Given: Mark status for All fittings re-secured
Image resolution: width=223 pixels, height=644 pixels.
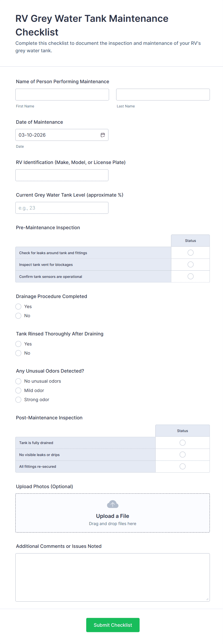Looking at the screenshot, I should pos(182,467).
